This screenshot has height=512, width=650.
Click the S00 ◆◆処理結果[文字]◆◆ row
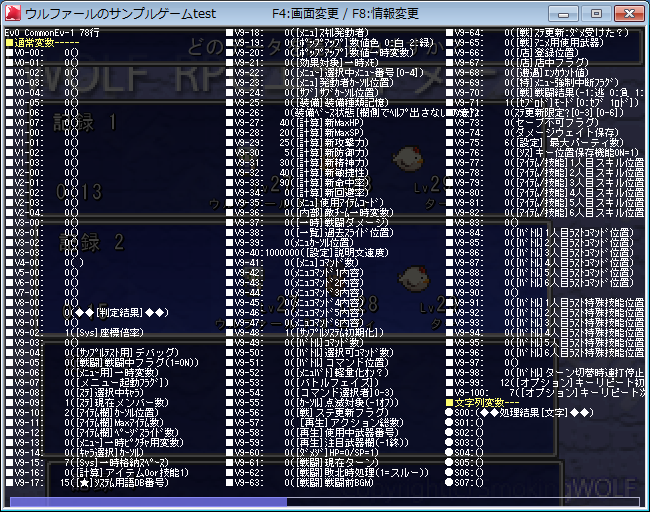[519, 413]
